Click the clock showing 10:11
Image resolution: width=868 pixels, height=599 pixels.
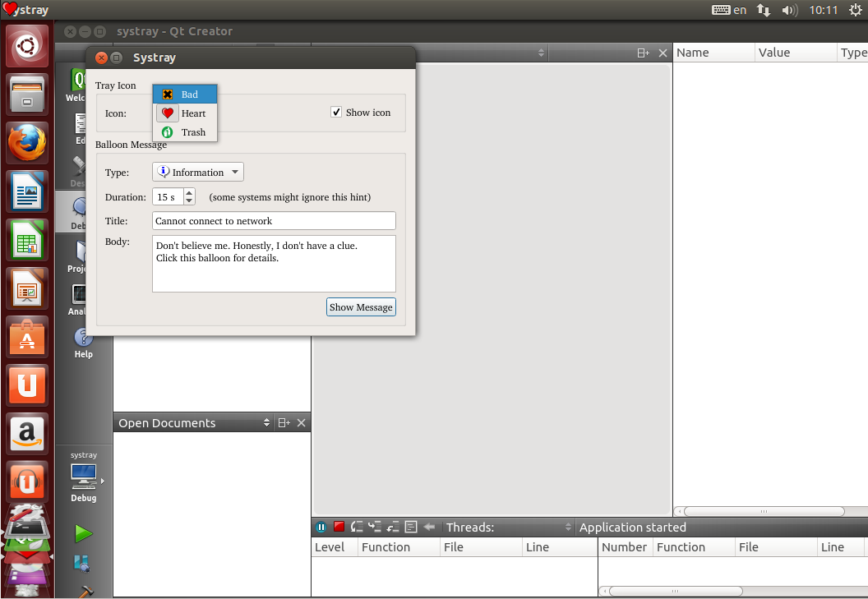823,10
